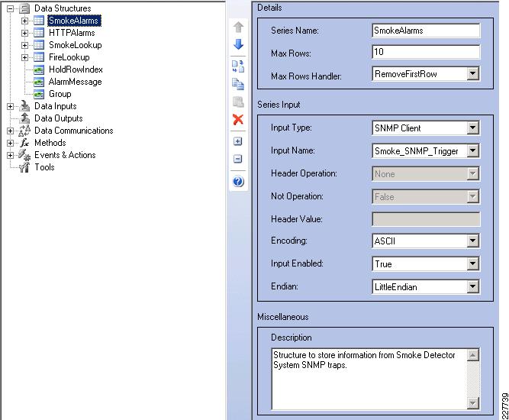The height and width of the screenshot is (420, 509).
Task: Select the SmokeAlarms tree item
Action: [74, 21]
